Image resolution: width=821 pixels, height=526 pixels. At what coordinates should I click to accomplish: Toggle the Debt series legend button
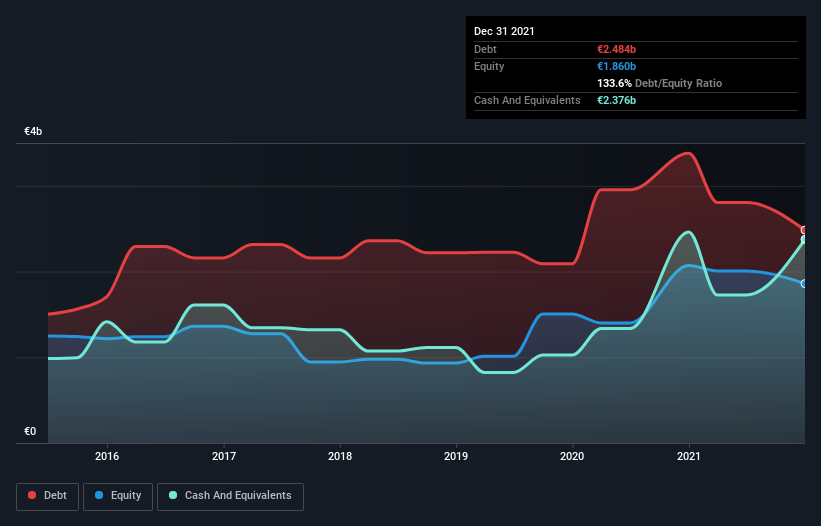(47, 496)
